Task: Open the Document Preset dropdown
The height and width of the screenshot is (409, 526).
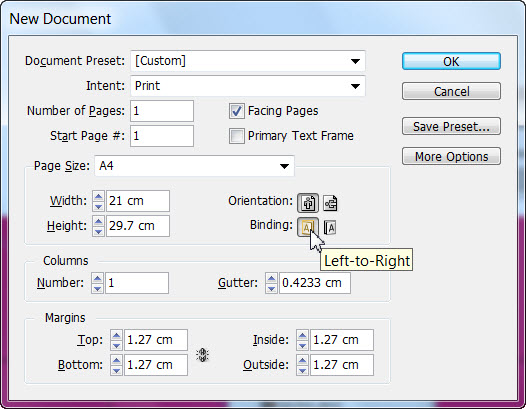Action: click(x=248, y=61)
